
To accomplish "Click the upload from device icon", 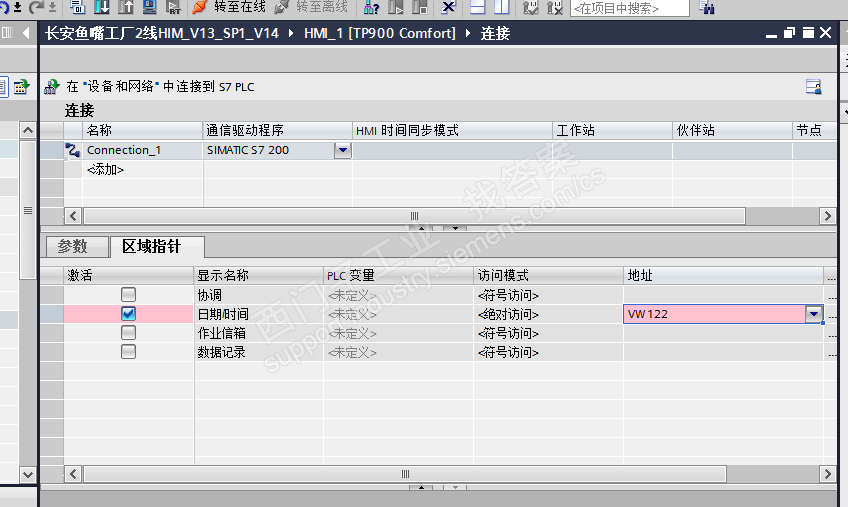I will tap(125, 7).
